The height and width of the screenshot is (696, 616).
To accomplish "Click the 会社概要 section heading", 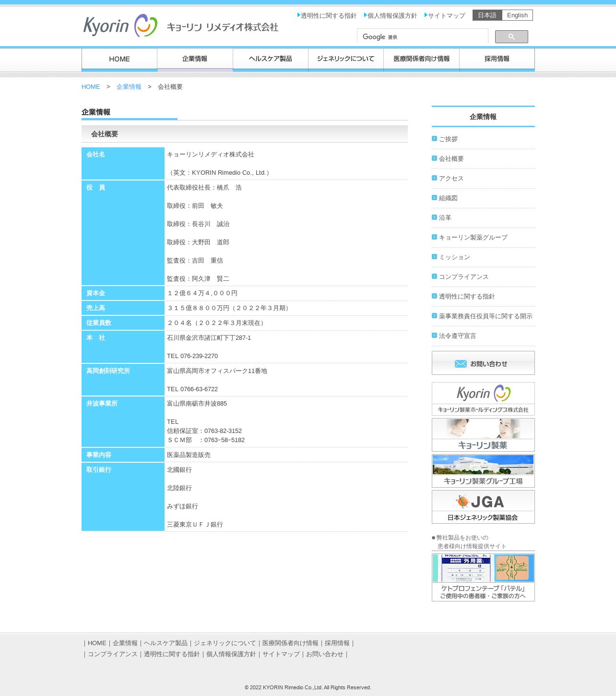I will pos(105,134).
